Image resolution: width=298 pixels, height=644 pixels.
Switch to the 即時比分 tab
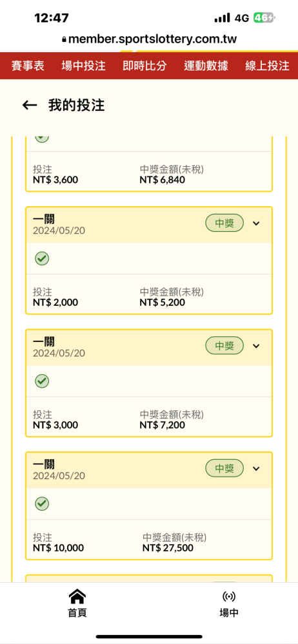[x=144, y=66]
